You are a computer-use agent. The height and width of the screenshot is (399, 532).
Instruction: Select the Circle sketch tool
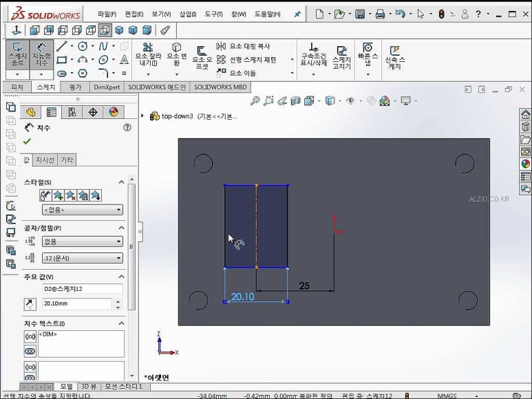(83, 46)
